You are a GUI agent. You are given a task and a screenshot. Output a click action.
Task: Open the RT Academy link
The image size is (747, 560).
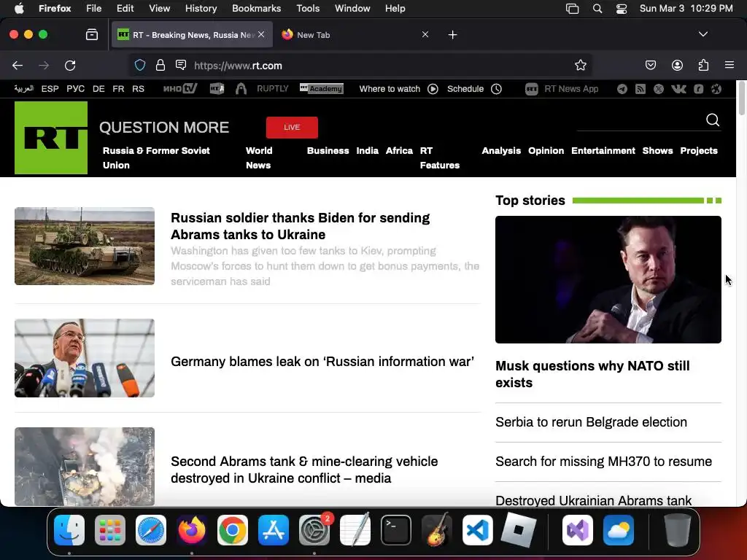[x=322, y=88]
